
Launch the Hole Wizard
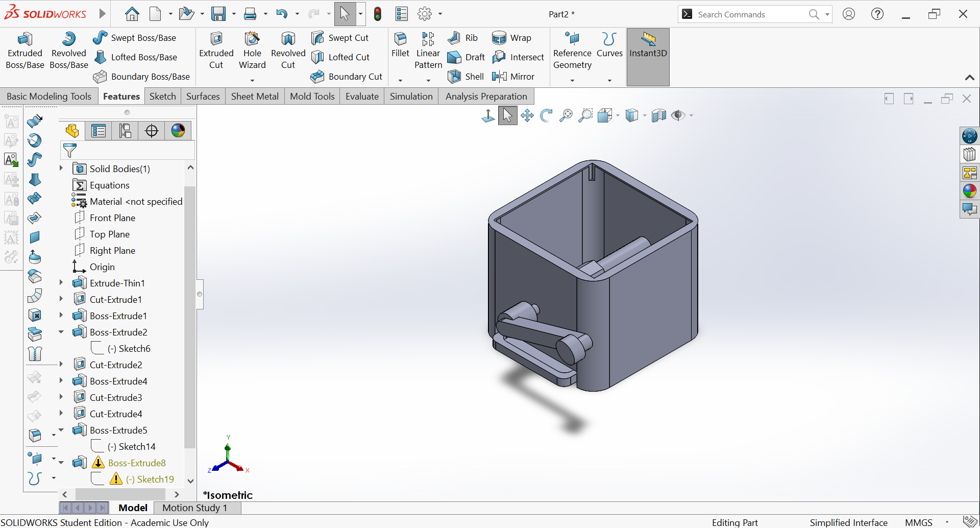coord(252,50)
